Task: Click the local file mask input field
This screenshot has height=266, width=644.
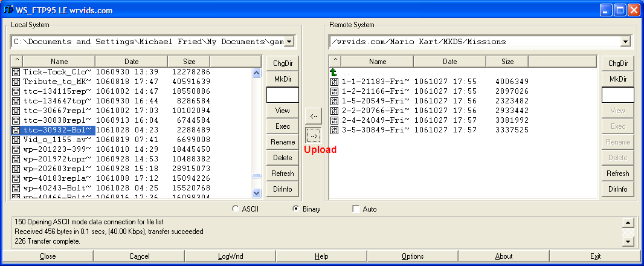Action: 283,95
